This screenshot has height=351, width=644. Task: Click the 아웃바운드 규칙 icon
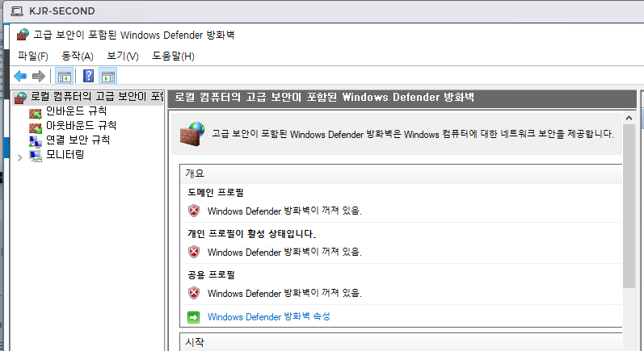point(36,127)
